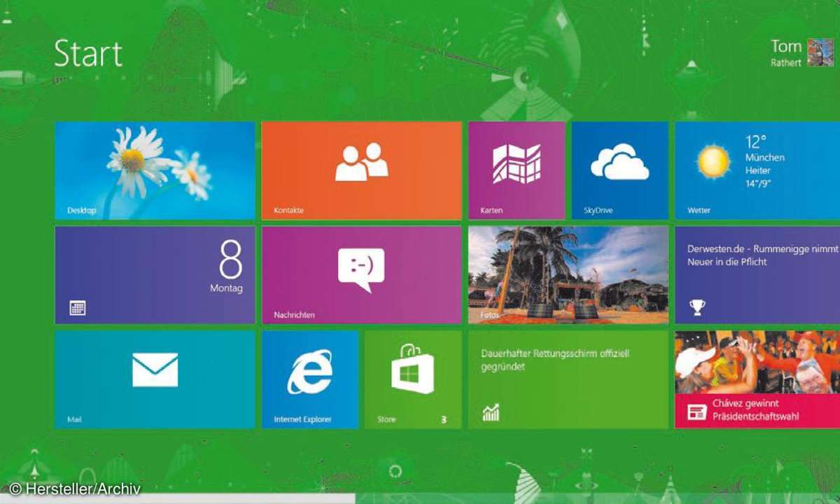Open the Nachrichten chat bubble icon
The height and width of the screenshot is (504, 840).
[361, 269]
